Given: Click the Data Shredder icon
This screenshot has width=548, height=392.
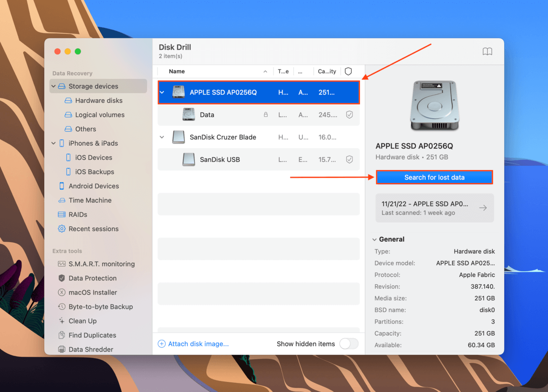Looking at the screenshot, I should pos(62,350).
